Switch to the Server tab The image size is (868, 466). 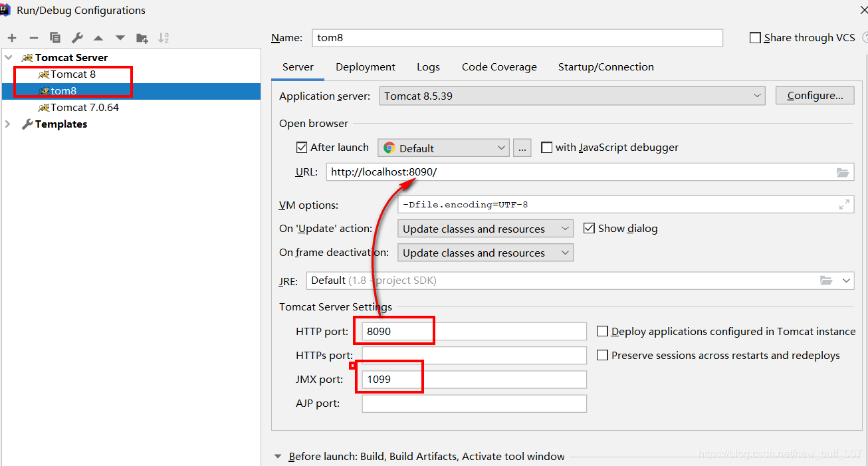(298, 66)
